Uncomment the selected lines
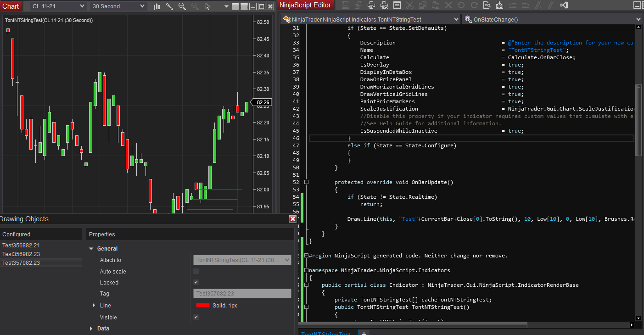 (x=551, y=5)
